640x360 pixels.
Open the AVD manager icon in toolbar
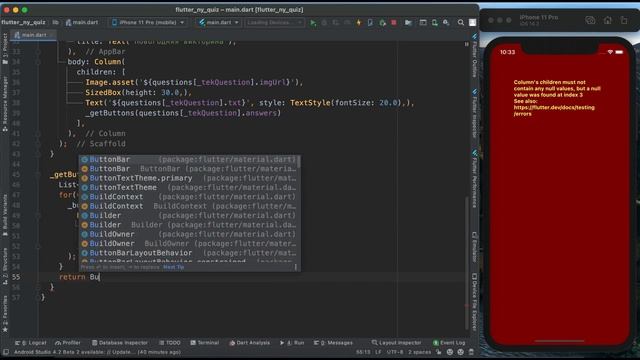pos(434,23)
